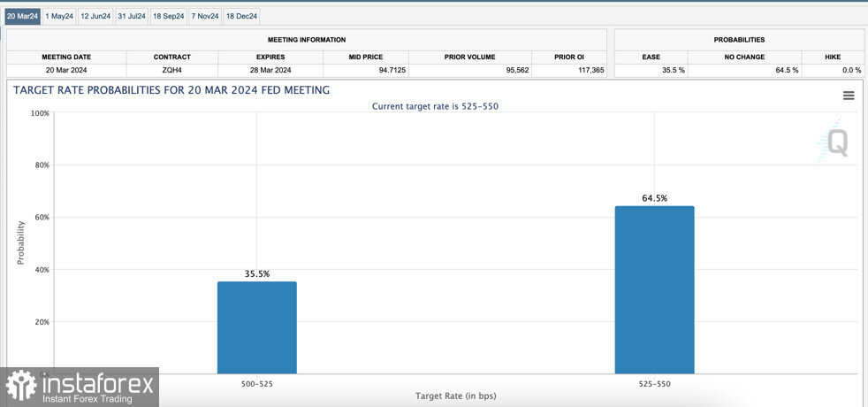Click the 525-550 probability bar
This screenshot has width=868, height=407.
point(654,290)
